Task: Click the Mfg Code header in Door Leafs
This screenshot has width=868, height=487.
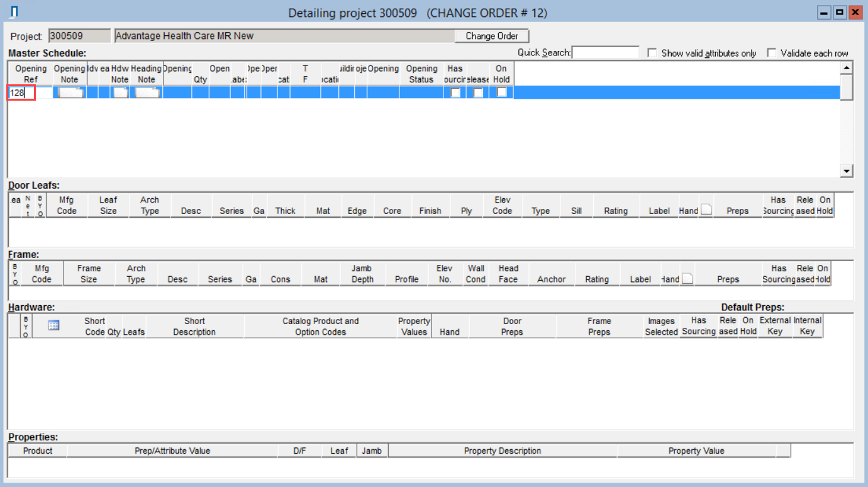Action: 67,205
